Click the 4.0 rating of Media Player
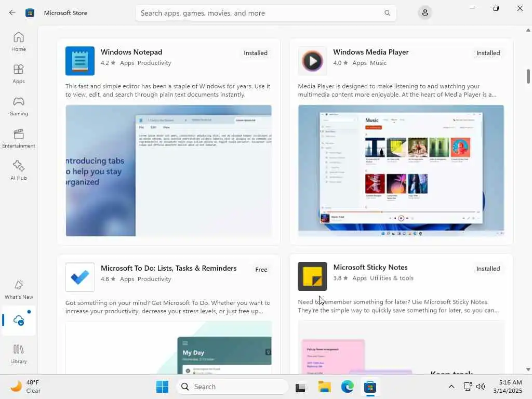Image resolution: width=532 pixels, height=399 pixels. coord(341,63)
